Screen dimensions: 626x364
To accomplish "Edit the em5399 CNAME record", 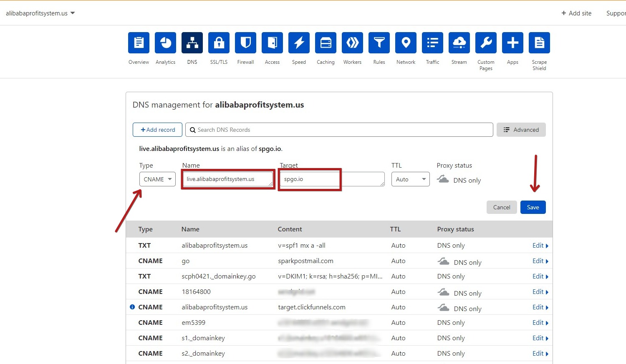I will pyautogui.click(x=540, y=323).
